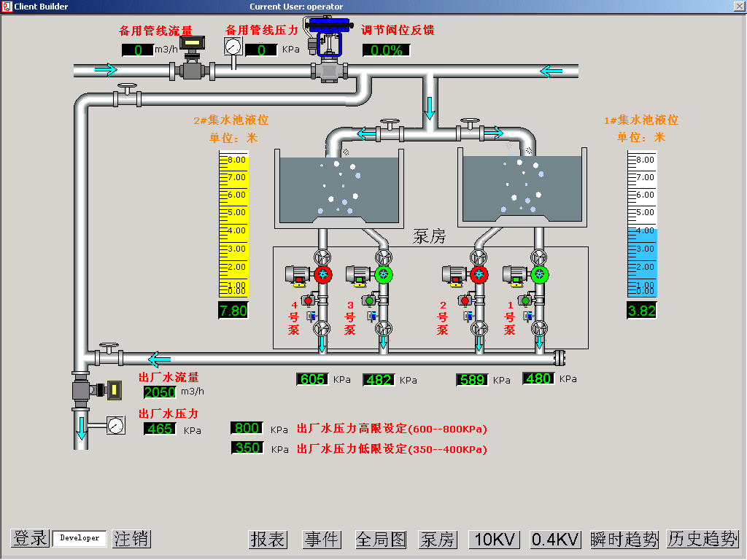Open the 泵房 pump room view
The height and width of the screenshot is (560, 747).
438,538
